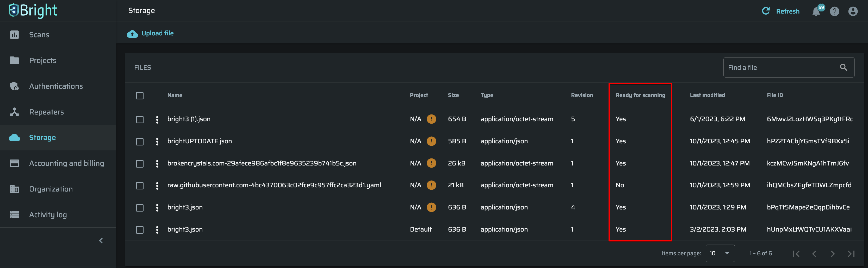Click the cloud upload icon
The image size is (868, 268).
pos(132,34)
